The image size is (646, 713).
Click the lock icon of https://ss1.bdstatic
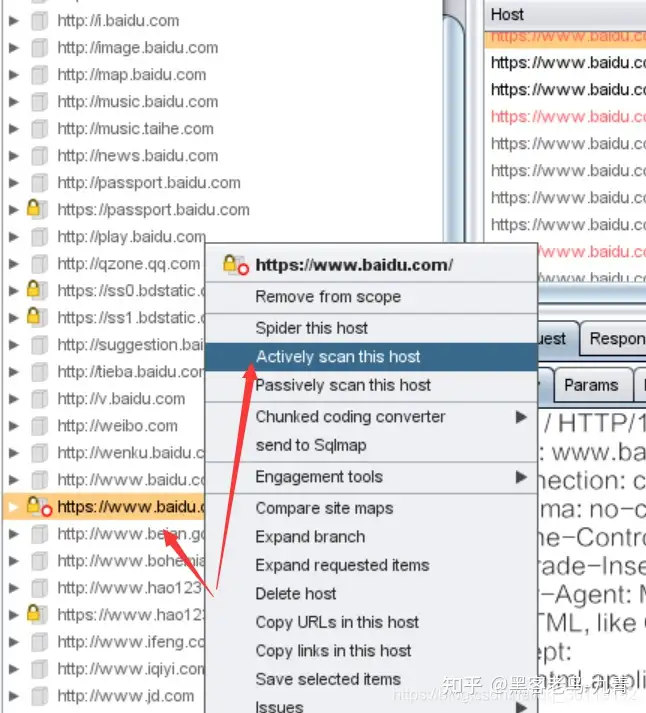click(x=34, y=316)
